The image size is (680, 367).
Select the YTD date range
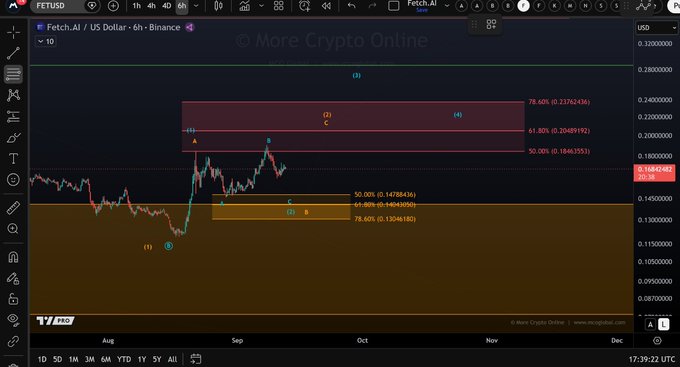[x=124, y=359]
